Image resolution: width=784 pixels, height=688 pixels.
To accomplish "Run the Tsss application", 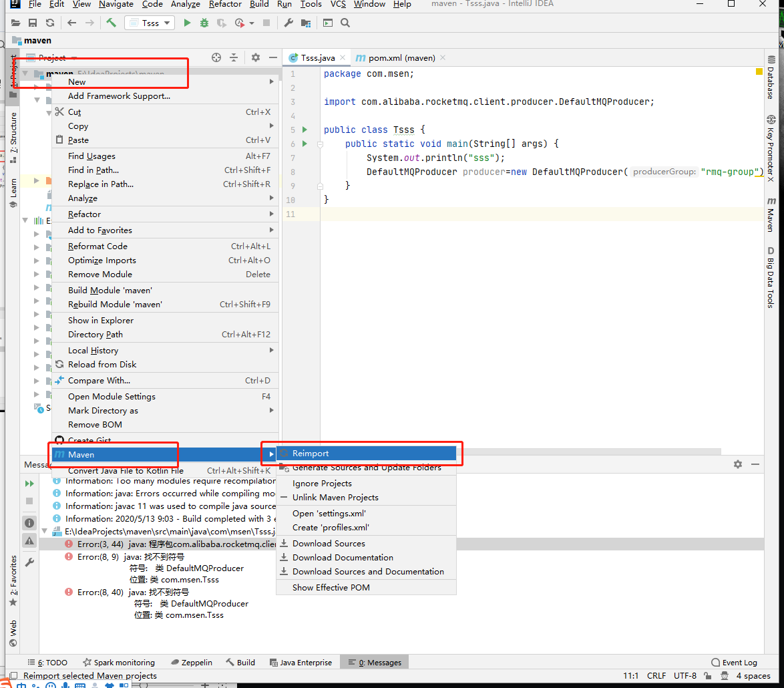I will 187,22.
